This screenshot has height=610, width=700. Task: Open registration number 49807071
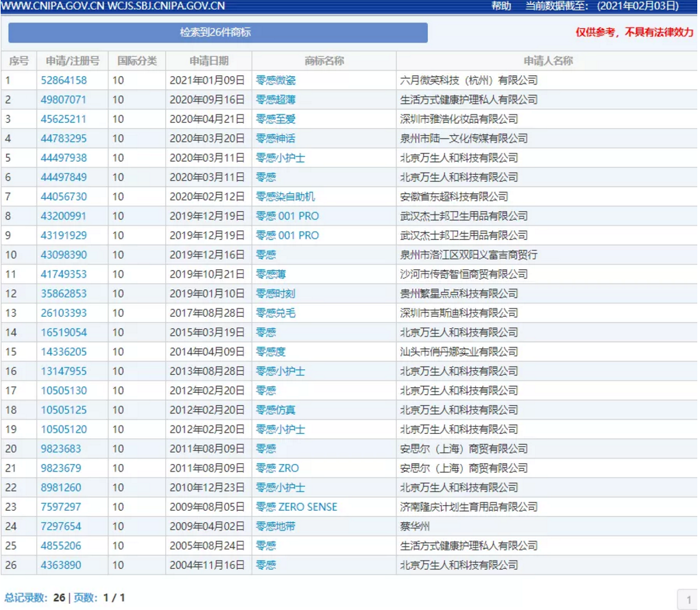point(63,99)
